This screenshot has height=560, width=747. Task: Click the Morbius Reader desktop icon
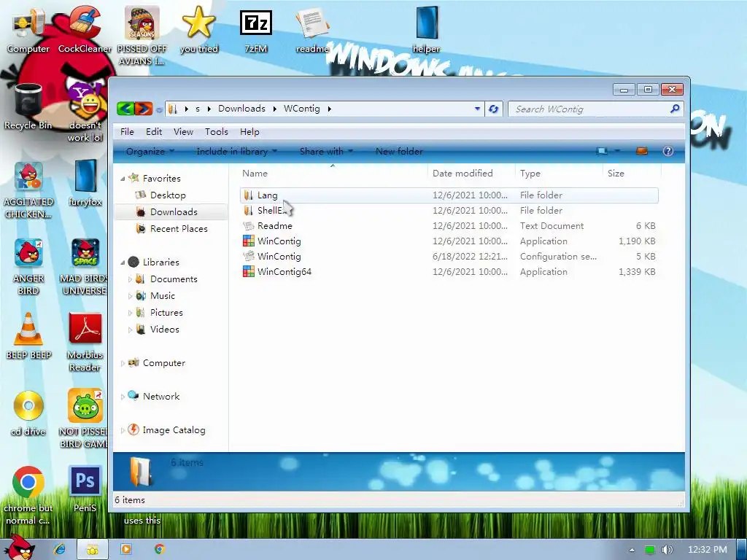click(x=85, y=341)
